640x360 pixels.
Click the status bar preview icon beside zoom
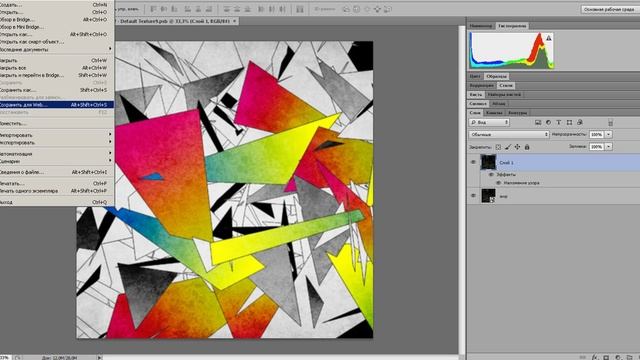click(18, 358)
